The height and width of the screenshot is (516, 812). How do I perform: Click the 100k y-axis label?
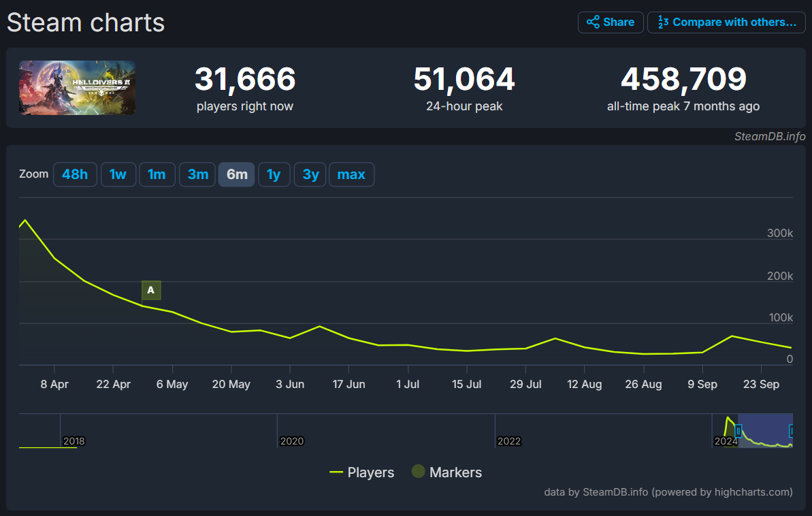[781, 318]
